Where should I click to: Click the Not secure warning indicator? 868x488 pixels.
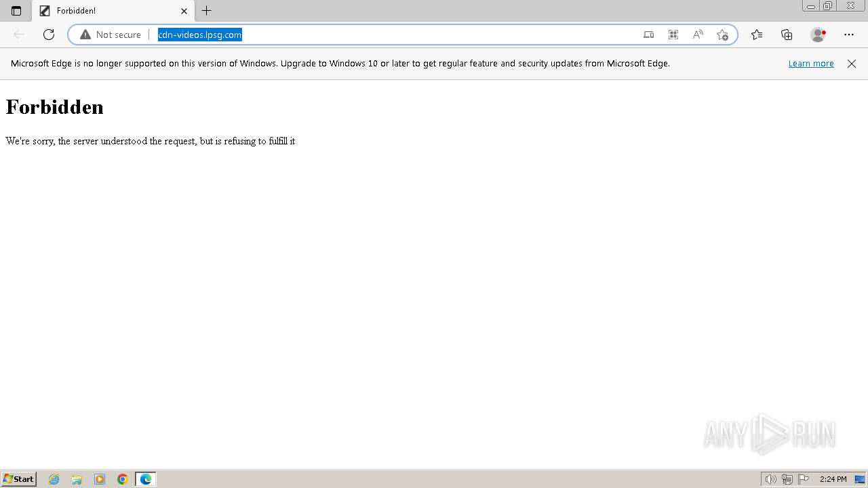[111, 35]
